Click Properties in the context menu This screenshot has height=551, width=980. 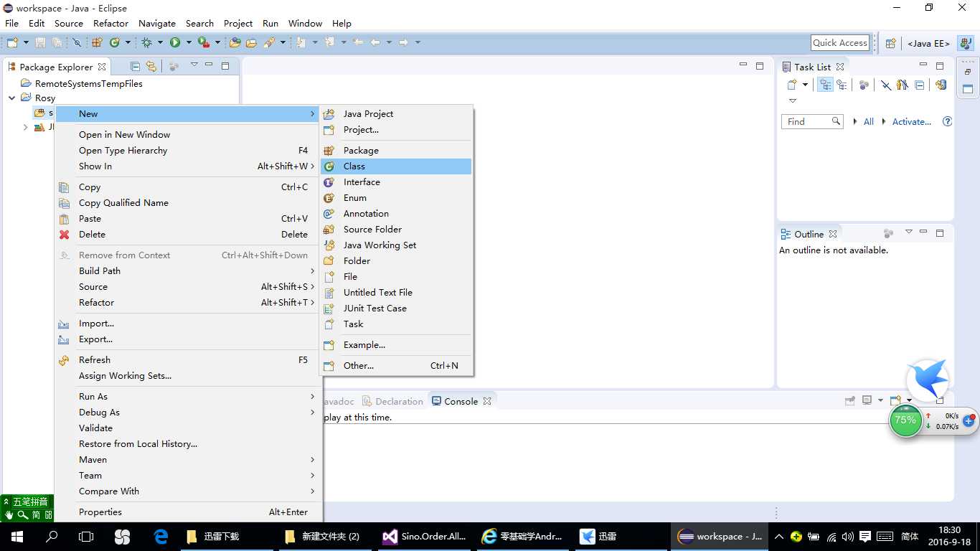click(189, 512)
